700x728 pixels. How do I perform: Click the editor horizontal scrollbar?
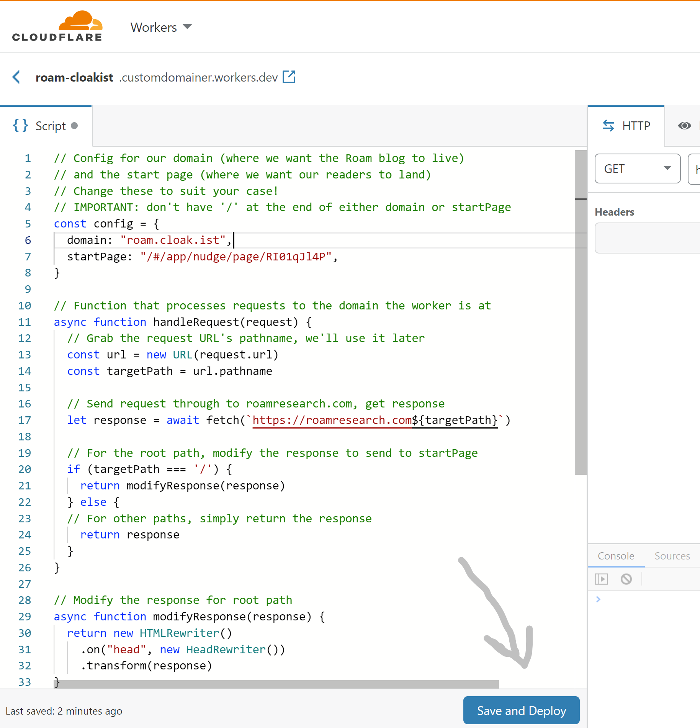[276, 684]
